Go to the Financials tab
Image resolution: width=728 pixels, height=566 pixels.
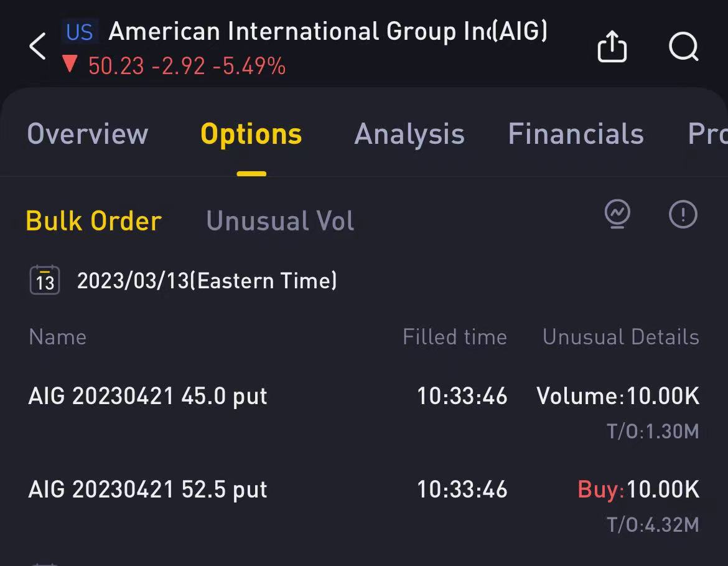click(x=576, y=134)
